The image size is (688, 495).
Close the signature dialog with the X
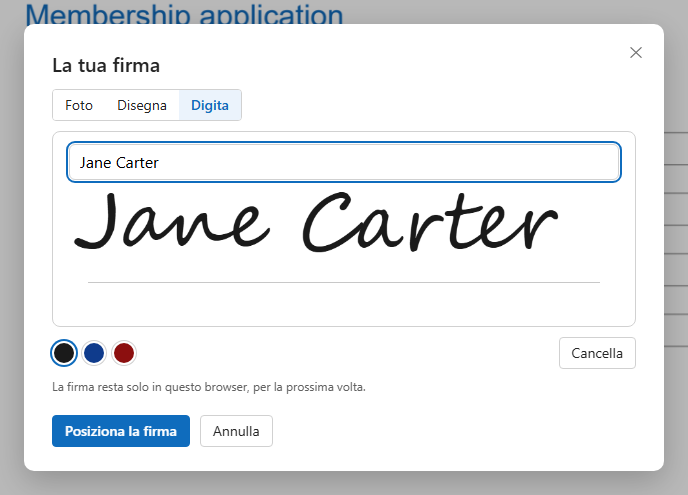click(636, 53)
